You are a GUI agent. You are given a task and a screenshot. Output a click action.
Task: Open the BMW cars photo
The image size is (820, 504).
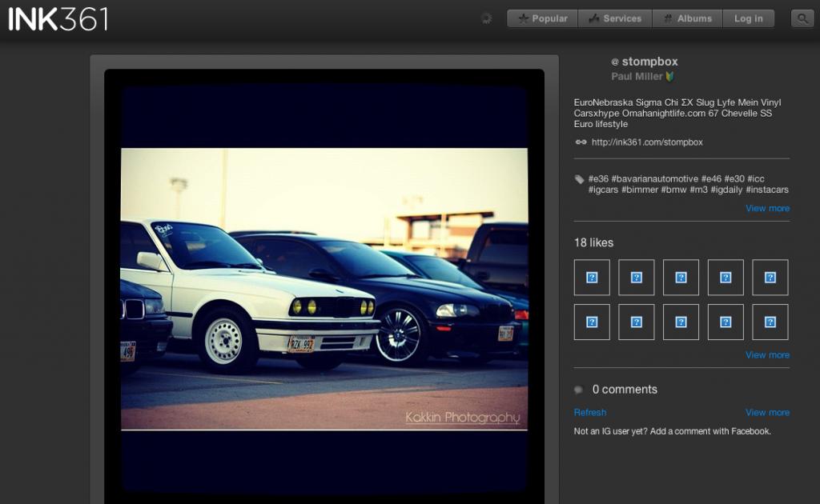point(324,289)
